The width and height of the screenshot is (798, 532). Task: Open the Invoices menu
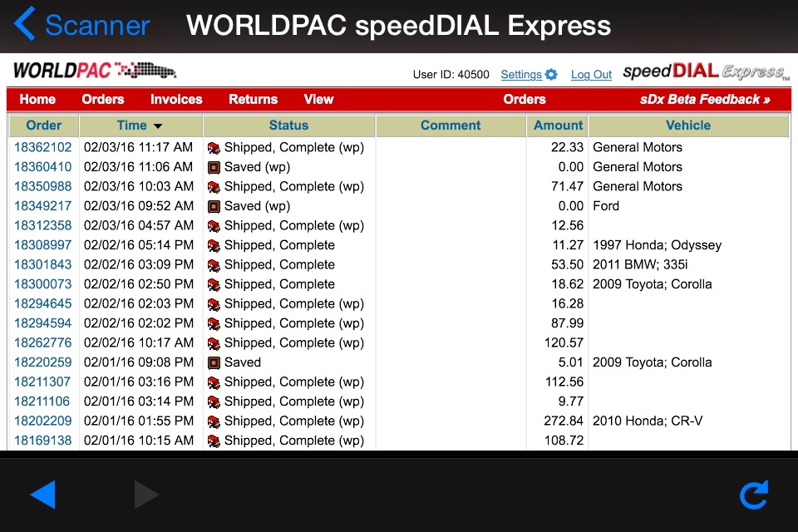[176, 99]
